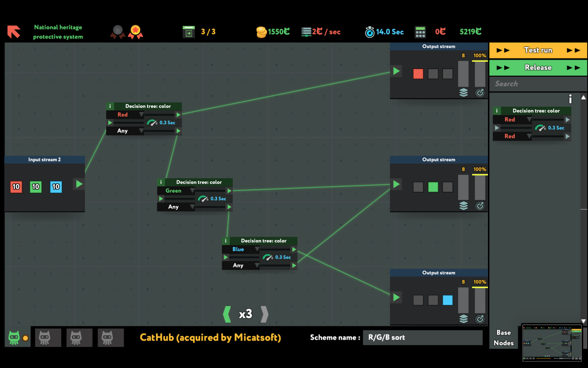This screenshot has height=368, width=588.
Task: Click the stopwatch timer icon
Action: [370, 32]
